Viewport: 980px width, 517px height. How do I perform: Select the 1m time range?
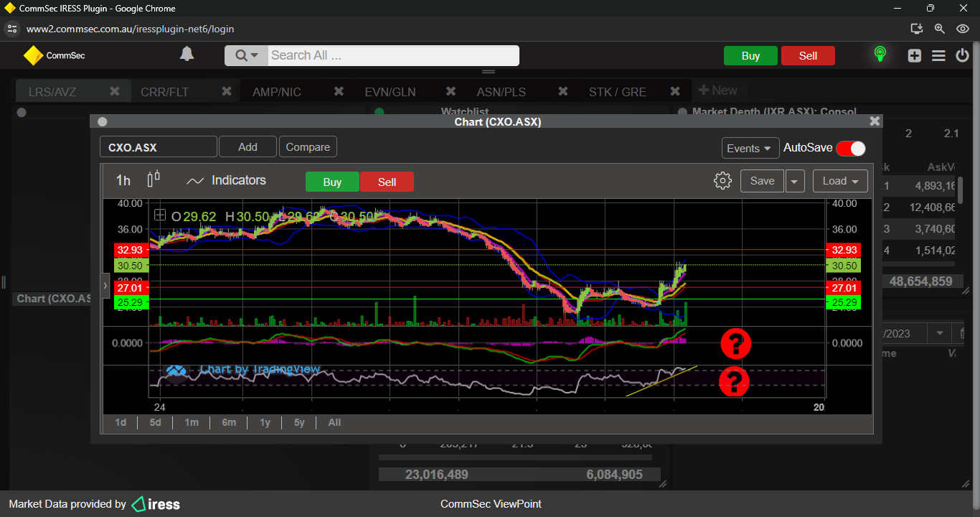pyautogui.click(x=192, y=422)
